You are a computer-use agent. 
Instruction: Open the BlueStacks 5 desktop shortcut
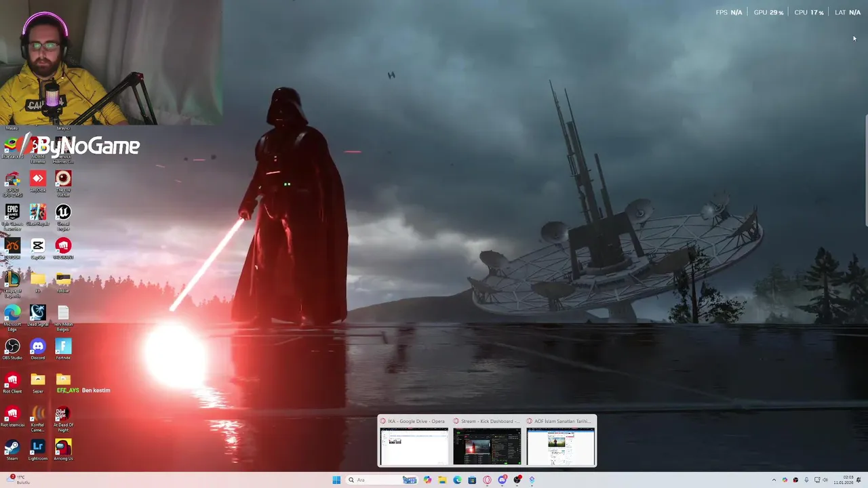(x=12, y=148)
